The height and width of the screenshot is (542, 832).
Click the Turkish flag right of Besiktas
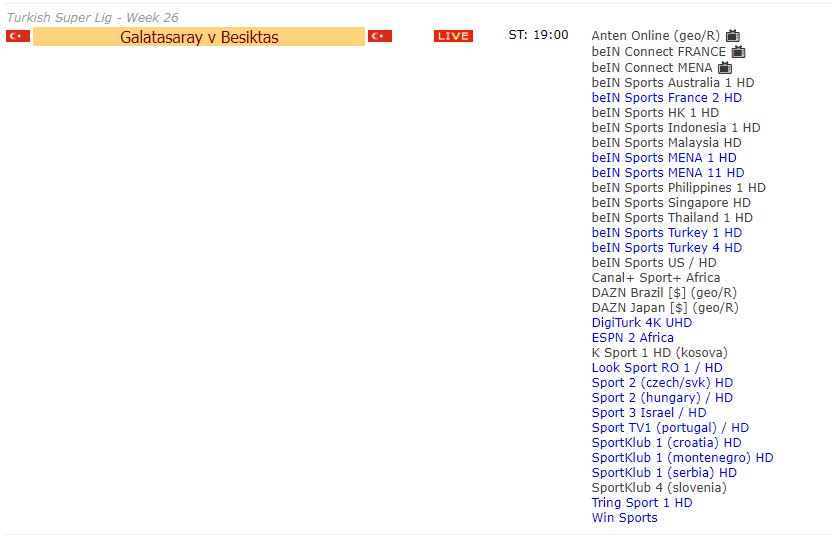pyautogui.click(x=380, y=36)
